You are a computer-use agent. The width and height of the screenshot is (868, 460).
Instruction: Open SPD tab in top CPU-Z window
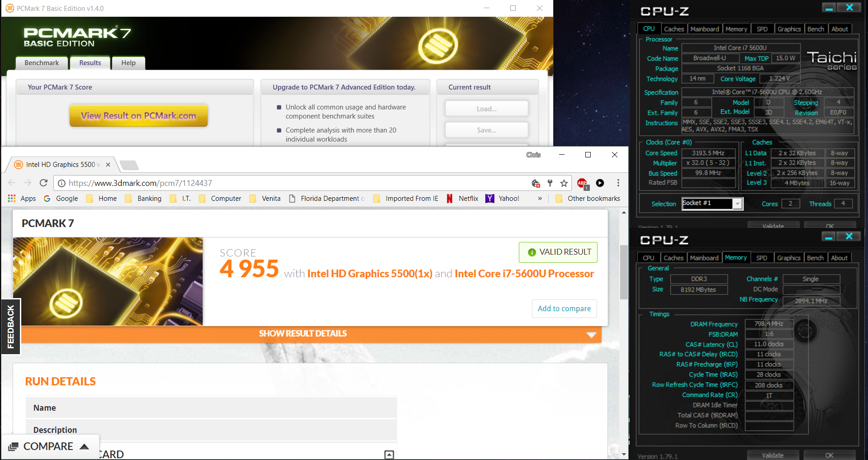[x=762, y=29]
